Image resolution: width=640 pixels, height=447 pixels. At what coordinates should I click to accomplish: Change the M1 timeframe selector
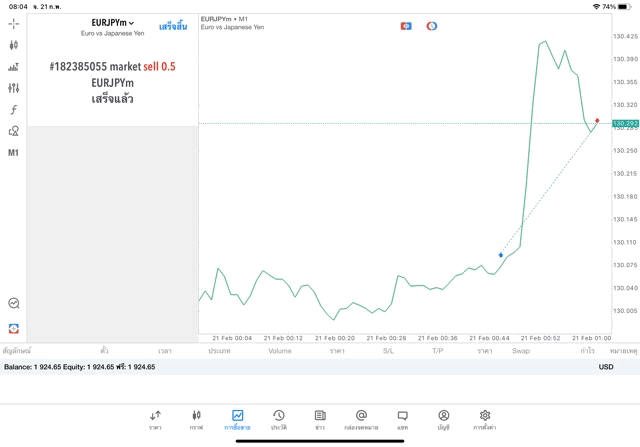tap(13, 153)
